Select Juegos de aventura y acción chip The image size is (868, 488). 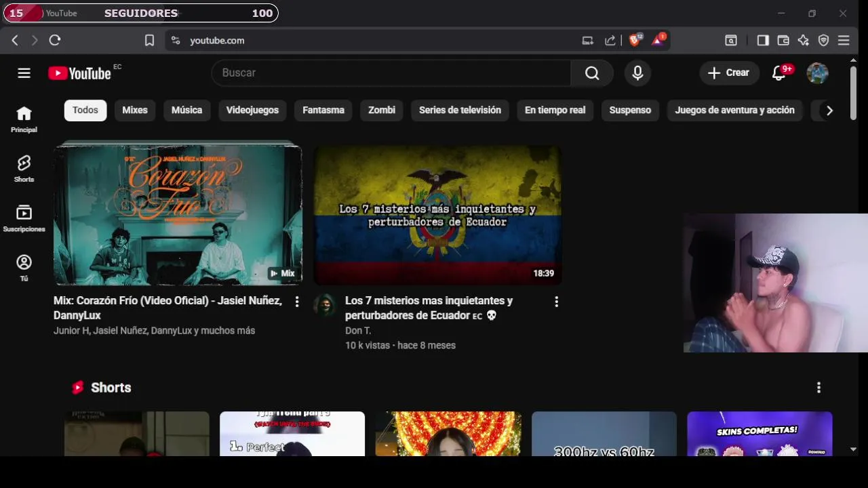(734, 110)
